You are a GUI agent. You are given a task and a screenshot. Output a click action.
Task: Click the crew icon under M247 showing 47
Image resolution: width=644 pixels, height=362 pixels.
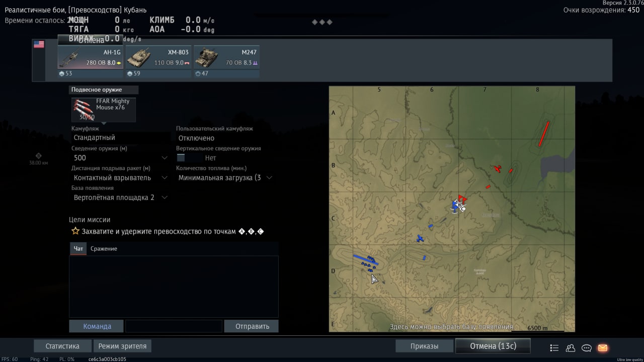tap(198, 74)
